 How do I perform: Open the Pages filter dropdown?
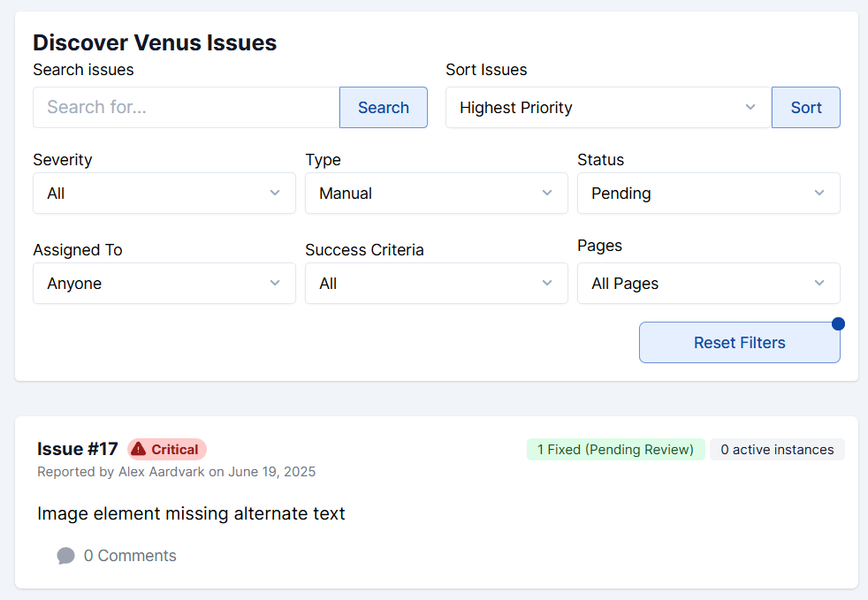pyautogui.click(x=708, y=284)
